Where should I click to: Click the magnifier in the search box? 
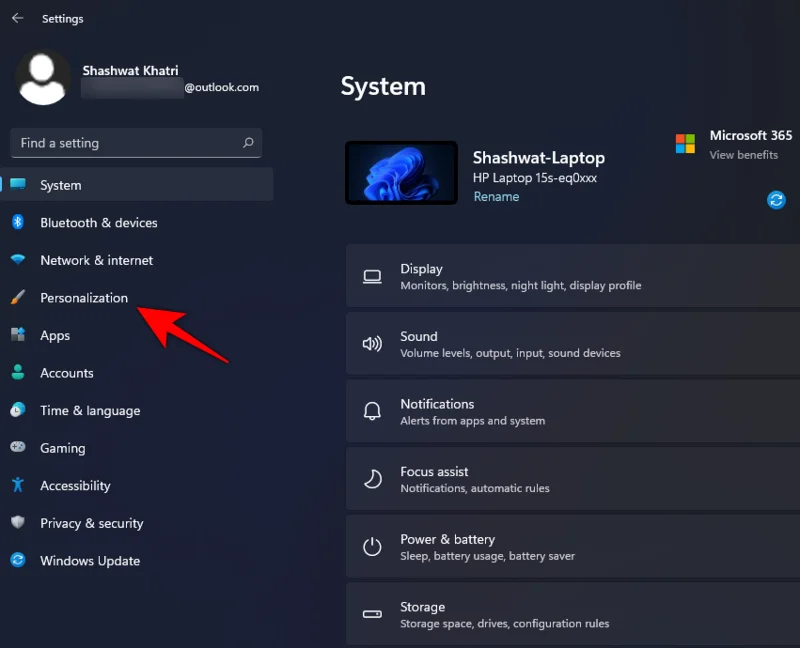(247, 143)
